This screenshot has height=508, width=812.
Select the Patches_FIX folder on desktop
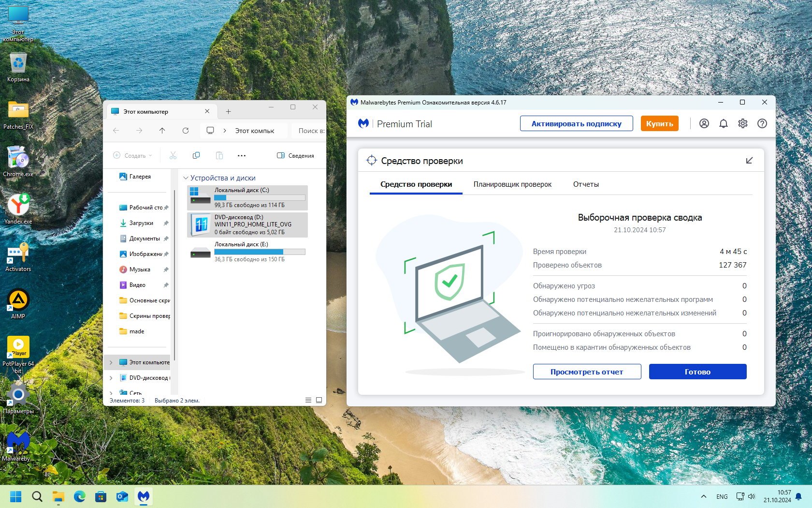18,115
